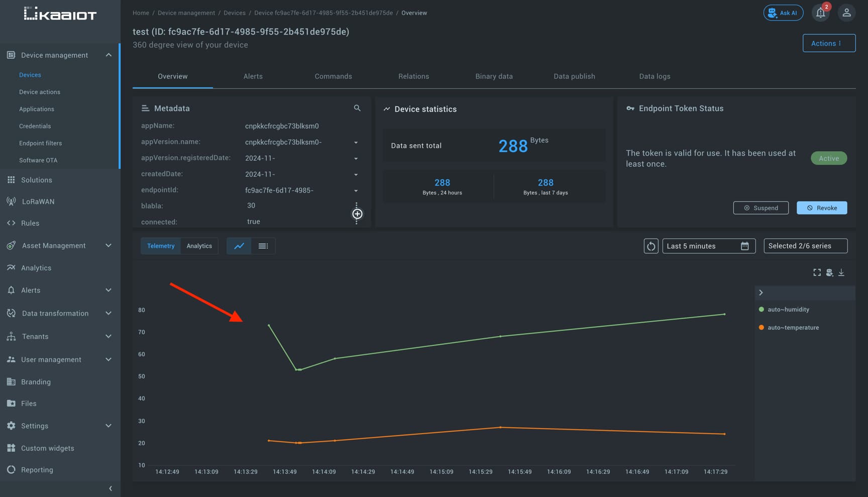Switch chart to list view

pyautogui.click(x=263, y=246)
